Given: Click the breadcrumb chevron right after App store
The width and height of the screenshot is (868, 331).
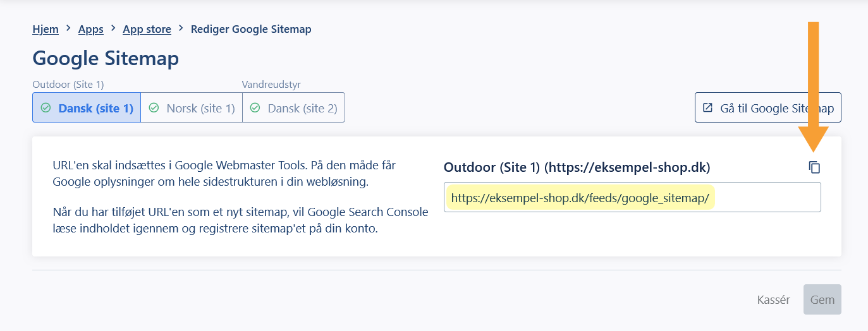Looking at the screenshot, I should tap(181, 28).
